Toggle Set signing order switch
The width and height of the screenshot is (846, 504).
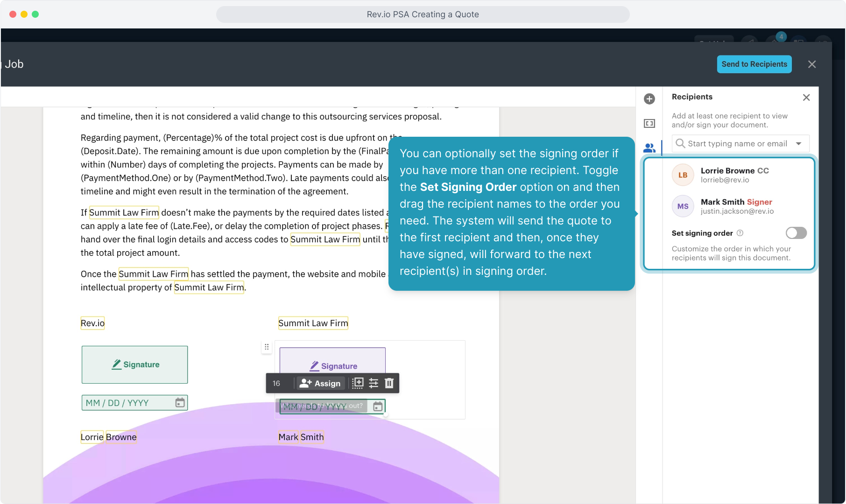tap(796, 233)
